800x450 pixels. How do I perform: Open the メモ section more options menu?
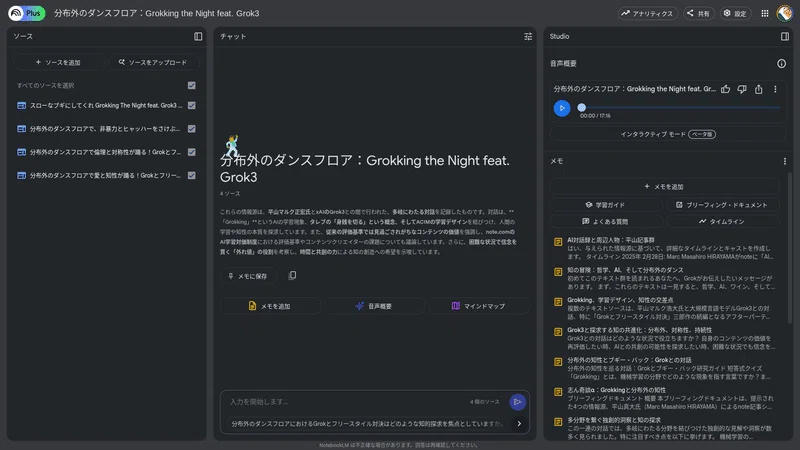(x=785, y=161)
